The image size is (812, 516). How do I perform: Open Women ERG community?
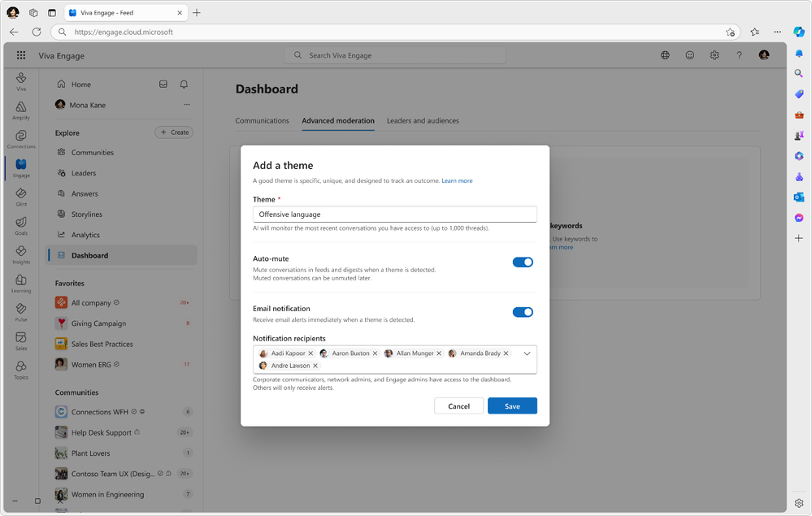tap(121, 365)
